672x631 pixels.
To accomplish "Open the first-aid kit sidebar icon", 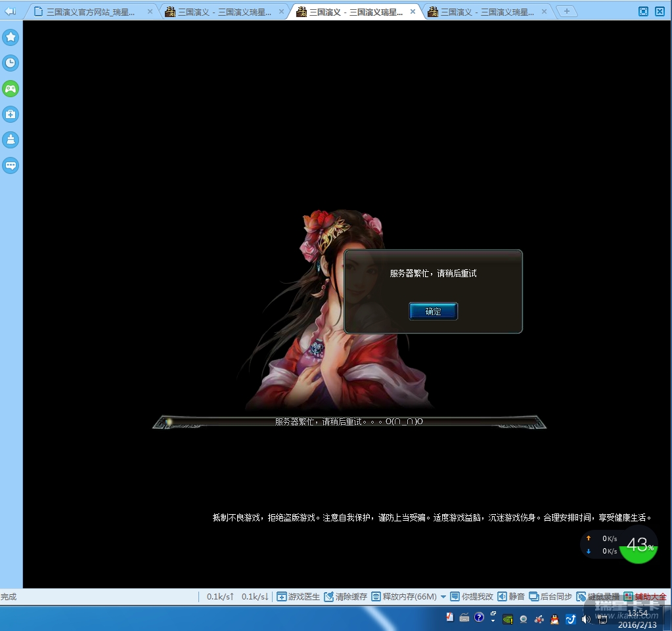I will click(11, 114).
